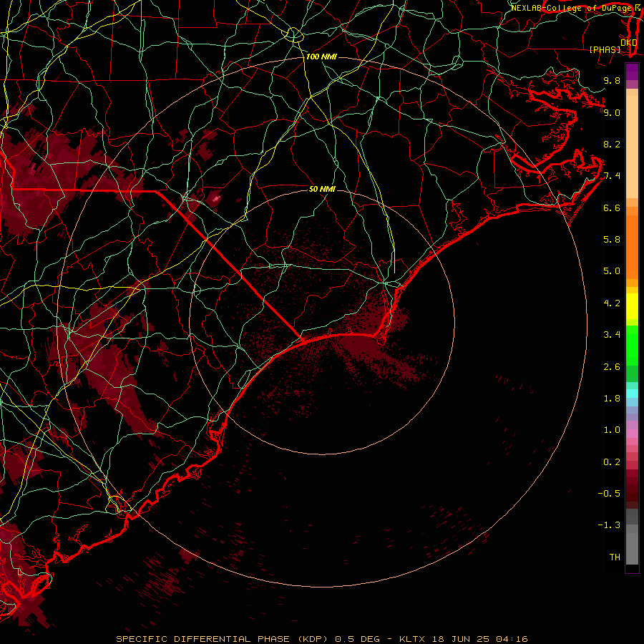This screenshot has height=644, width=644.
Task: Click the "50 NMI" range ring label
Action: click(x=322, y=189)
